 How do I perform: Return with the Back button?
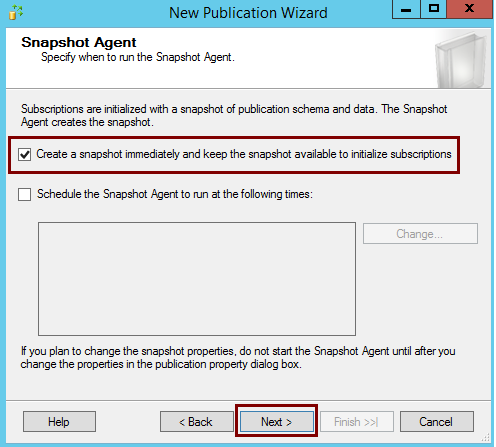196,421
